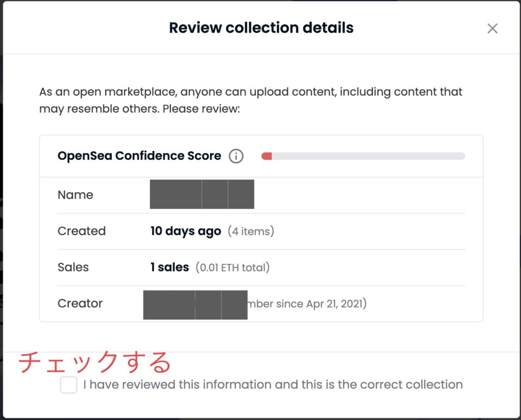The image size is (521, 420).
Task: Check the reviewed information confirmation checkbox
Action: pos(69,385)
